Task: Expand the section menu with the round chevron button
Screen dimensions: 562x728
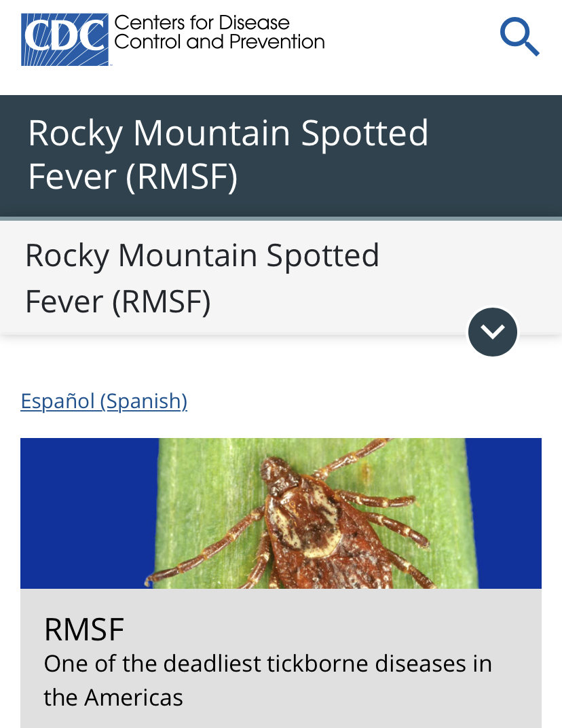Action: (x=492, y=332)
